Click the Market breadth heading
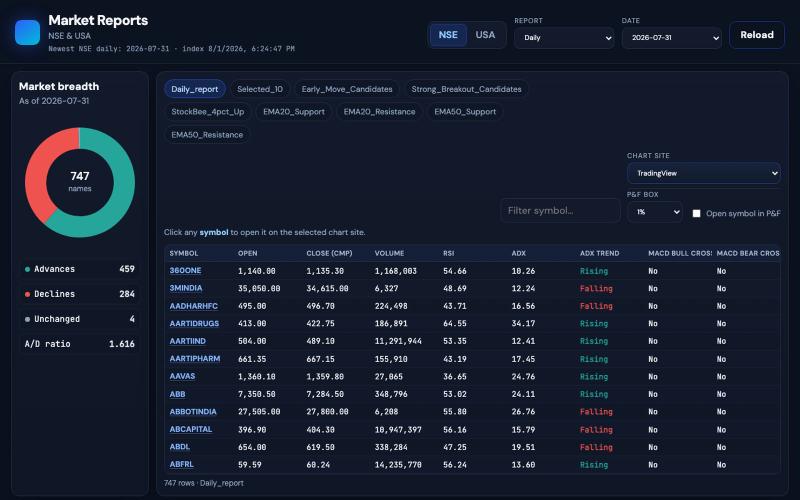Screen dimensions: 800x500 59,86
